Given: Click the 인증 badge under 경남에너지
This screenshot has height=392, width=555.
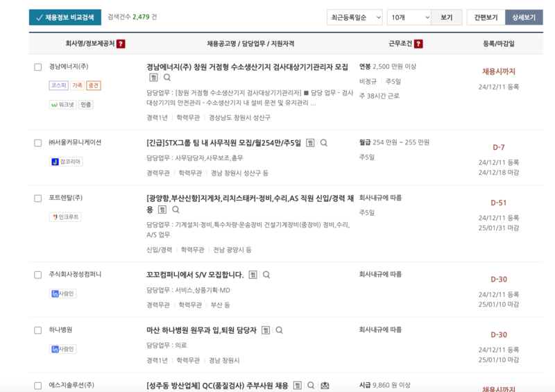Looking at the screenshot, I should (x=85, y=105).
